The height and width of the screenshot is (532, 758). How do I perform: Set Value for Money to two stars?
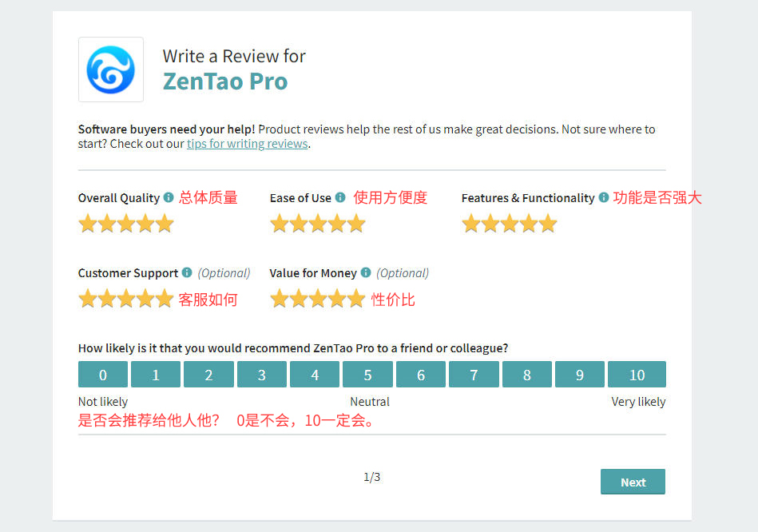299,299
